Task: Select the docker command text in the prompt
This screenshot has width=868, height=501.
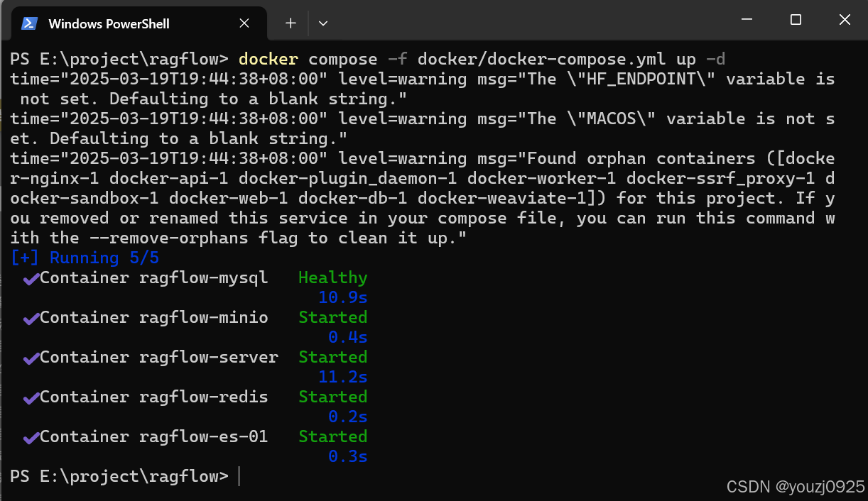Action: (266, 59)
